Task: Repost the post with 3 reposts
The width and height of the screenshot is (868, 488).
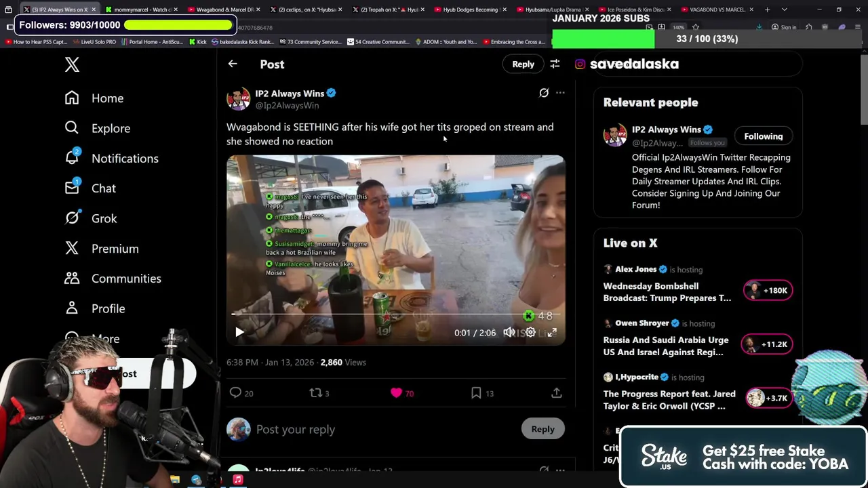Action: click(319, 393)
